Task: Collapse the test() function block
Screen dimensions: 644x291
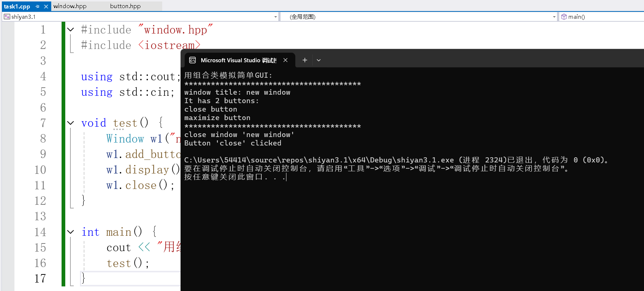Action: pyautogui.click(x=71, y=123)
